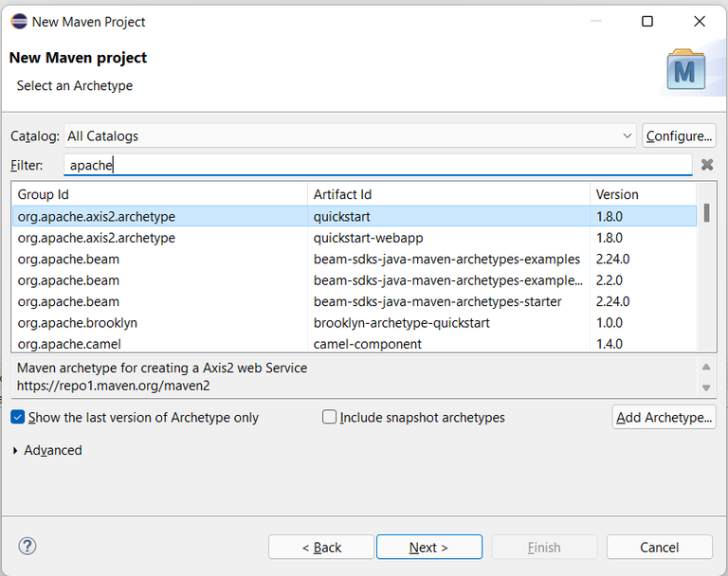
Task: Click the Maven wizard banner icon
Action: (686, 71)
